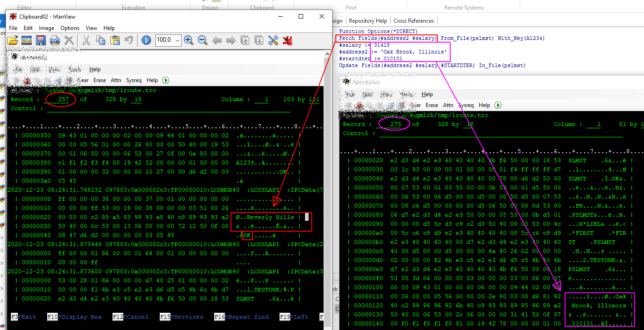
Task: Click IrfanView vertical scrollbar up arrow
Action: coord(328,54)
